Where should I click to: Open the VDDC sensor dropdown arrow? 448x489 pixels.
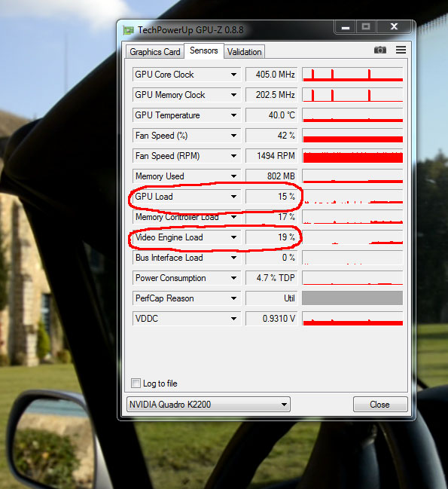tap(233, 319)
